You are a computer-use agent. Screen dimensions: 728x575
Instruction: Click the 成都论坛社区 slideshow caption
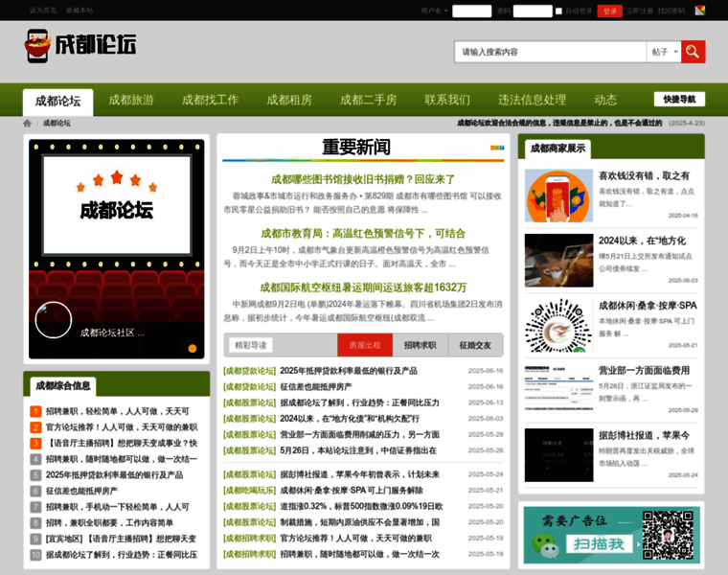tap(112, 333)
